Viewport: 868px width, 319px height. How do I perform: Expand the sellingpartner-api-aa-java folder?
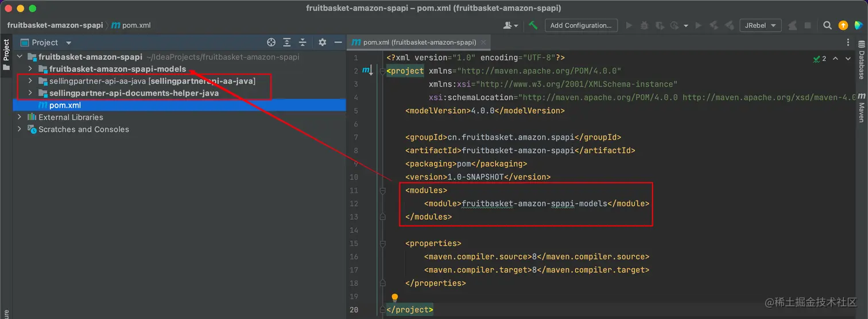(x=30, y=81)
